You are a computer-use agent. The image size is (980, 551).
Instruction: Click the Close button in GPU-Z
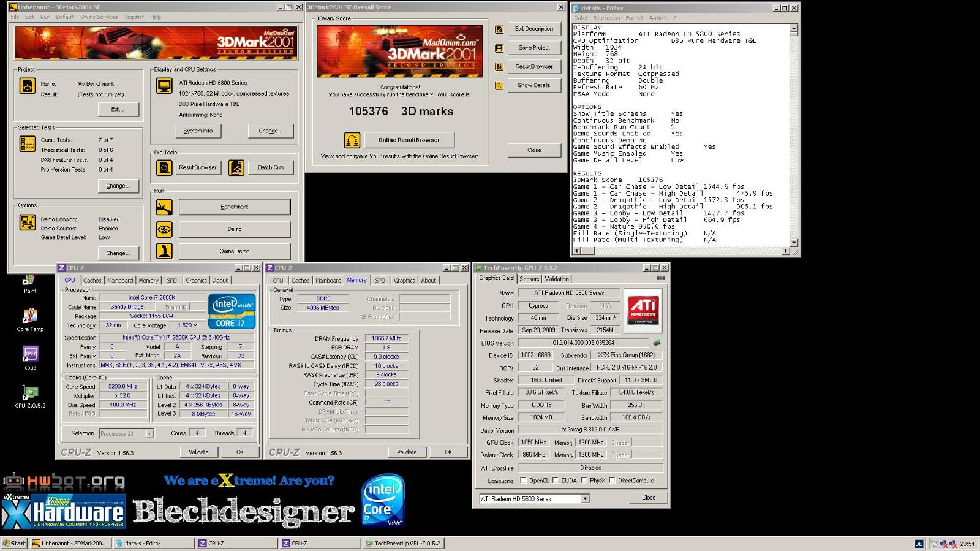pos(649,498)
